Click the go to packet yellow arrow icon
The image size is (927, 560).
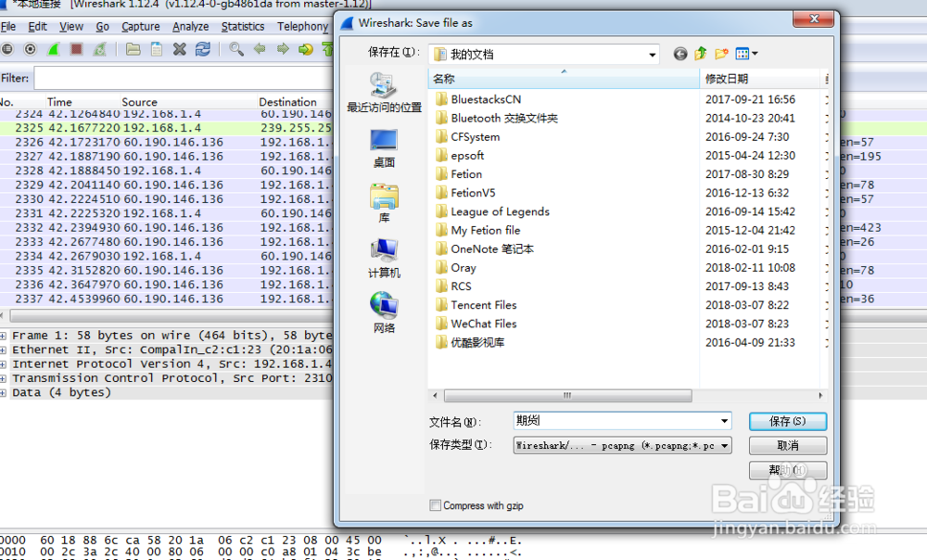click(306, 49)
